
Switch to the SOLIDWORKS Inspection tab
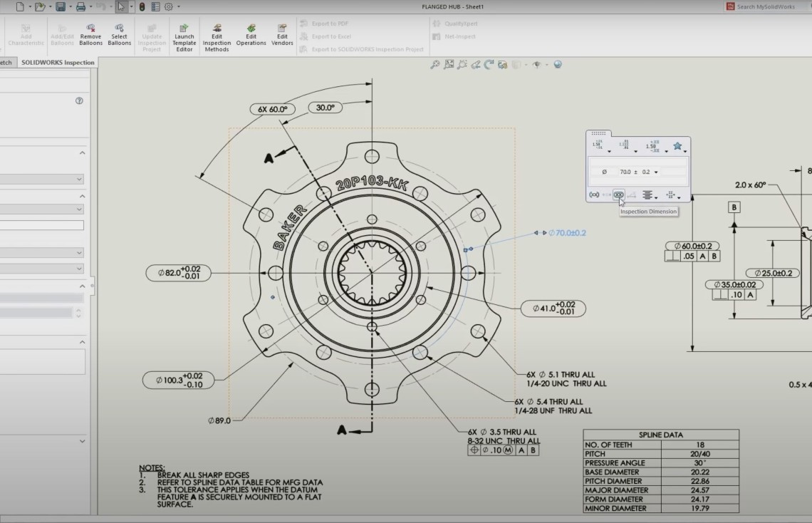pyautogui.click(x=58, y=63)
